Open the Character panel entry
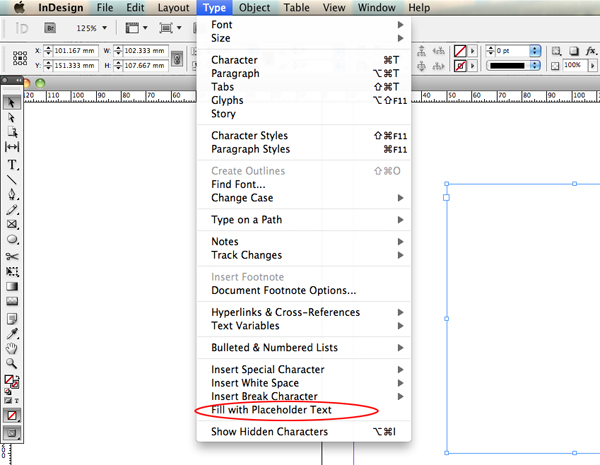This screenshot has width=600, height=465. pyautogui.click(x=304, y=60)
